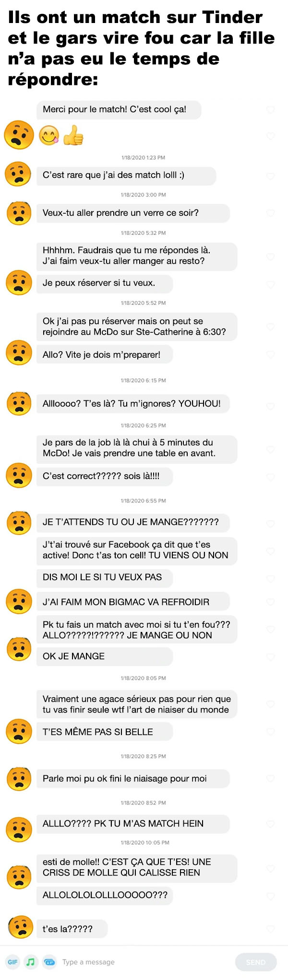
Task: Heart the 'T'ES MÊME PAS SI BELLE' message
Action: (270, 732)
